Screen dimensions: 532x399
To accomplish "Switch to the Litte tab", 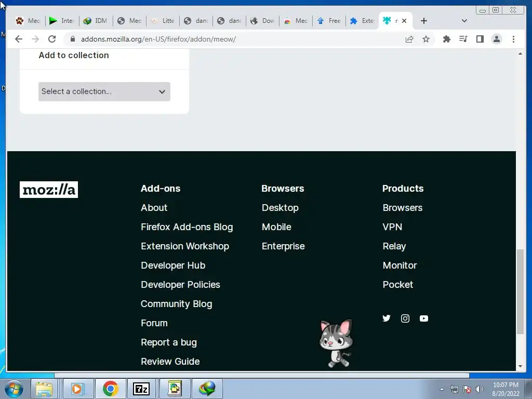I will (163, 21).
